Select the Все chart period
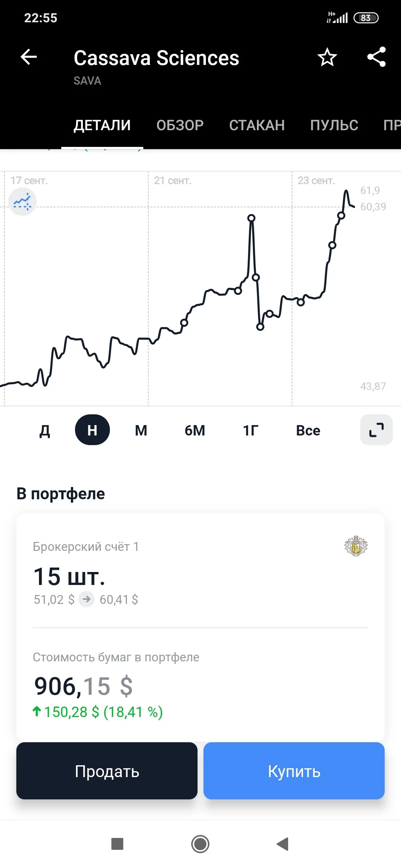The width and height of the screenshot is (401, 868). pos(308,430)
